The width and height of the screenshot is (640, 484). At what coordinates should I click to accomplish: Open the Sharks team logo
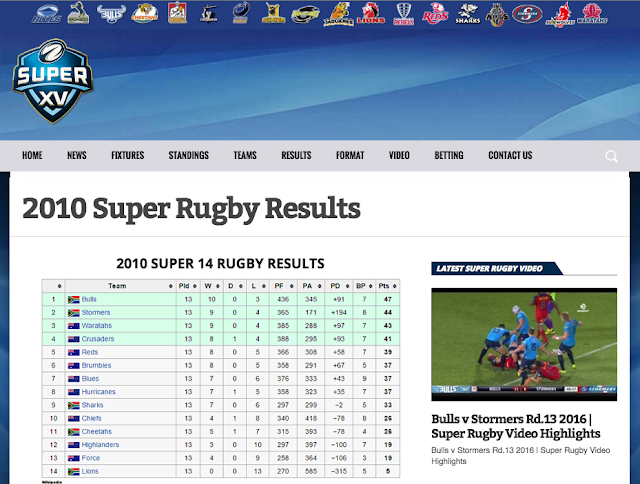[467, 14]
